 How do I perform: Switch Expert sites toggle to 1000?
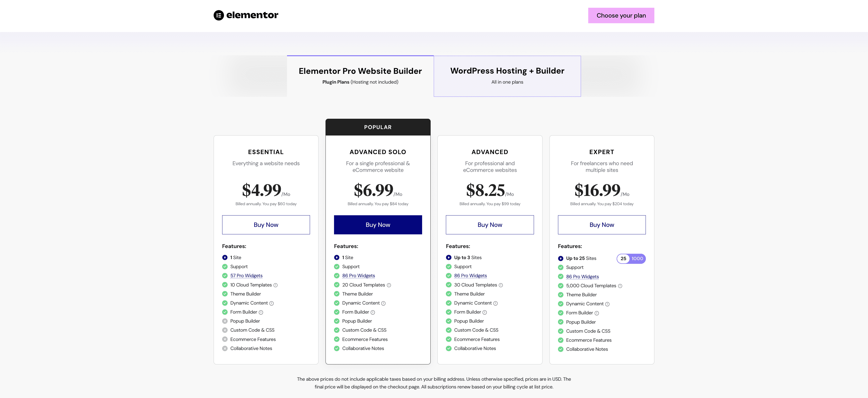tap(637, 259)
